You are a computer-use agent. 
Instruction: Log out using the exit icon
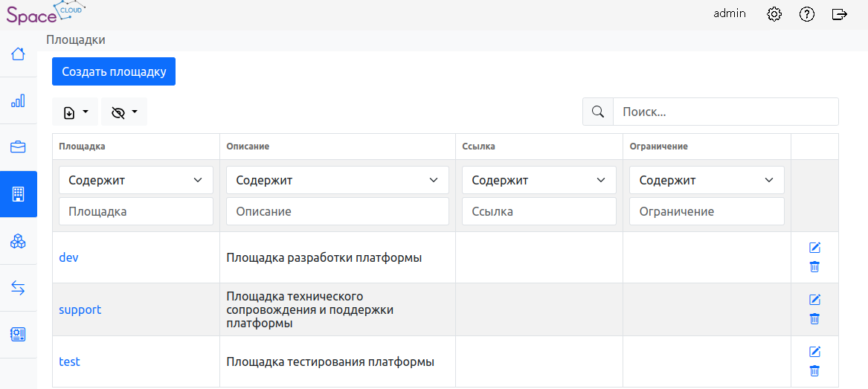click(x=840, y=14)
